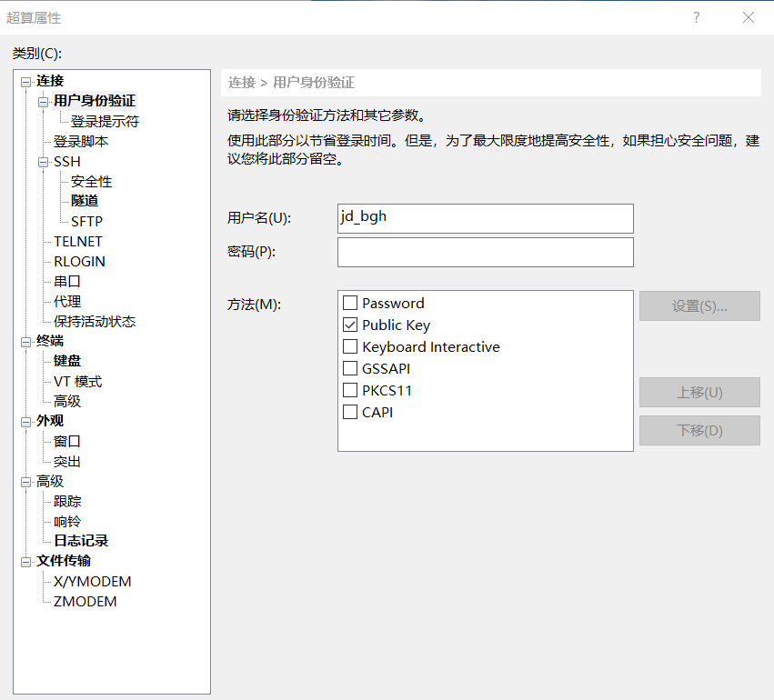774x700 pixels.
Task: Toggle the CAPI checkbox
Action: click(x=350, y=412)
